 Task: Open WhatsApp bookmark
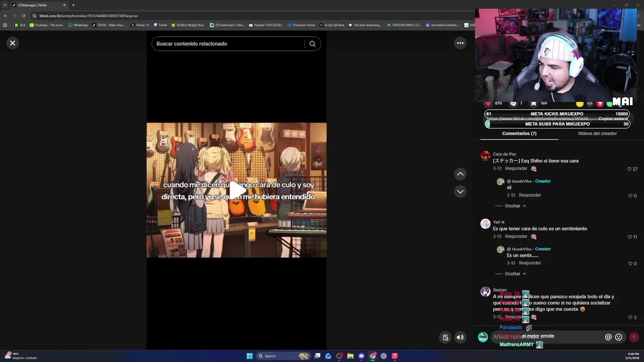[78, 25]
